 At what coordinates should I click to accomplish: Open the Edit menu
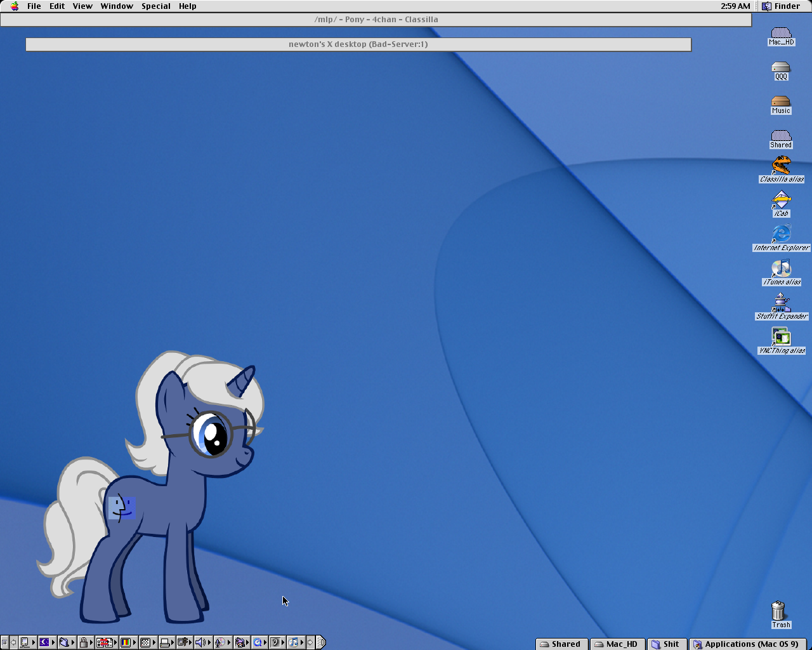point(57,6)
